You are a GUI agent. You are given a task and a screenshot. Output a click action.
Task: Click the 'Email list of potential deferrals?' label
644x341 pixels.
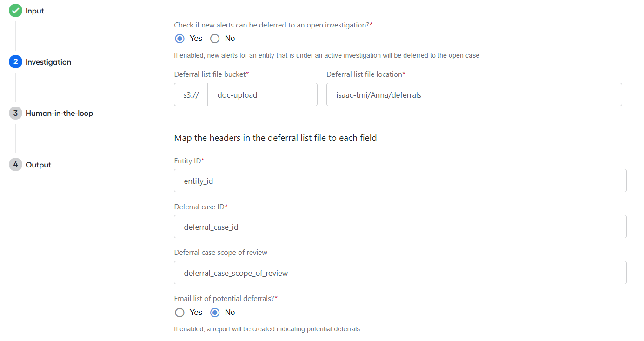[x=226, y=299]
